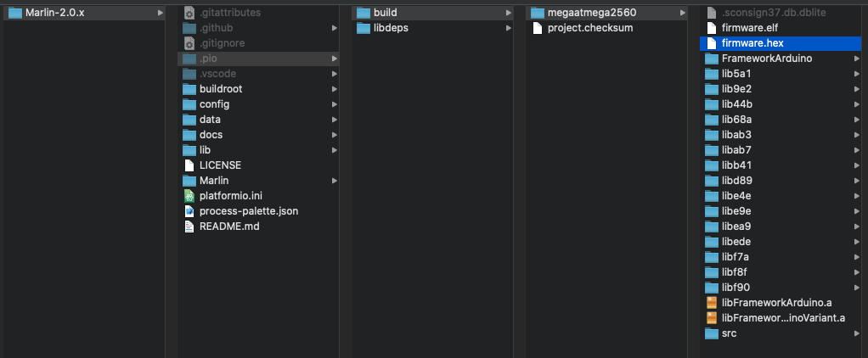Click the firmware.elf file icon
The image size is (868, 358).
pos(712,28)
